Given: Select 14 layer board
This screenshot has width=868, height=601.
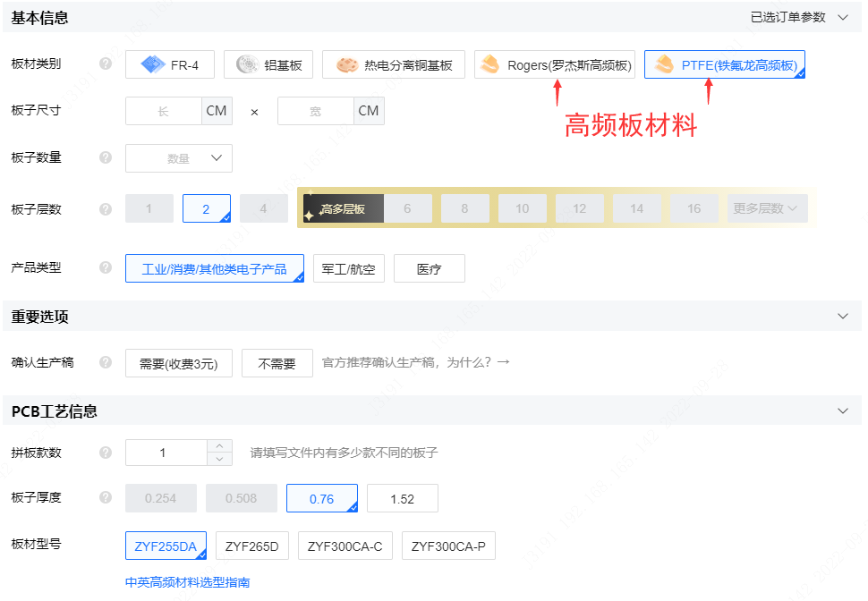Looking at the screenshot, I should [x=636, y=208].
